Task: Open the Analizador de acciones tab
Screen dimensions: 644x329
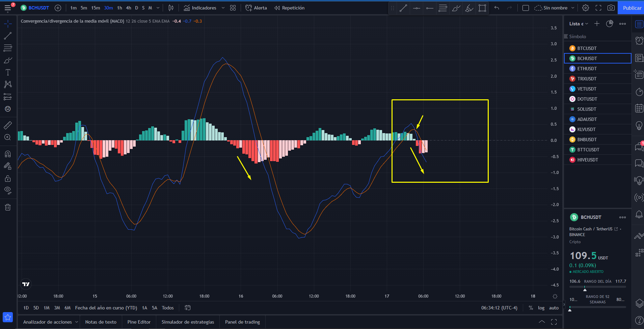Action: (47, 322)
